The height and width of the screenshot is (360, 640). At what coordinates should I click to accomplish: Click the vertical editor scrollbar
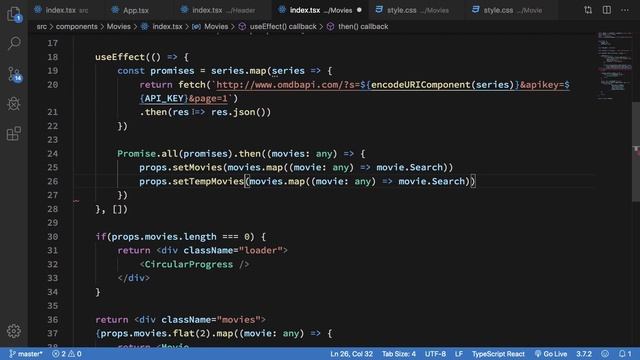(x=636, y=151)
